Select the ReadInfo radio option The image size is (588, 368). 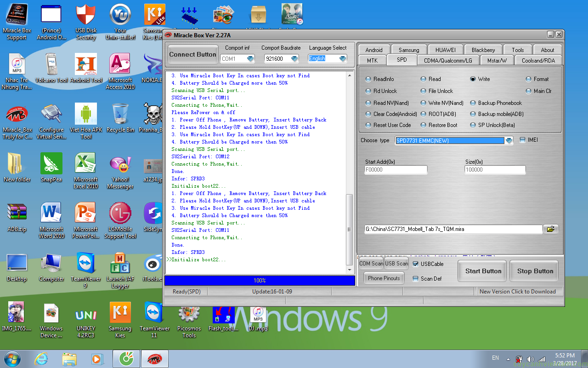click(380, 79)
